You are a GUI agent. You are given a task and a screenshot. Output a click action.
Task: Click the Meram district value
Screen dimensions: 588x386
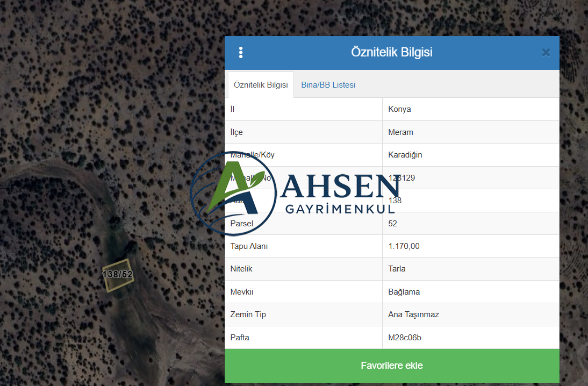[400, 132]
